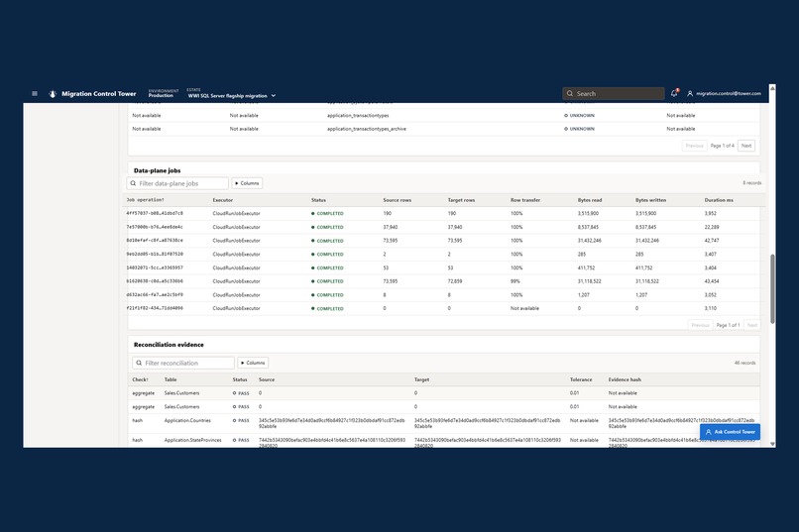The width and height of the screenshot is (799, 532).
Task: Focus the Filter data-plane jobs field
Action: (x=177, y=183)
